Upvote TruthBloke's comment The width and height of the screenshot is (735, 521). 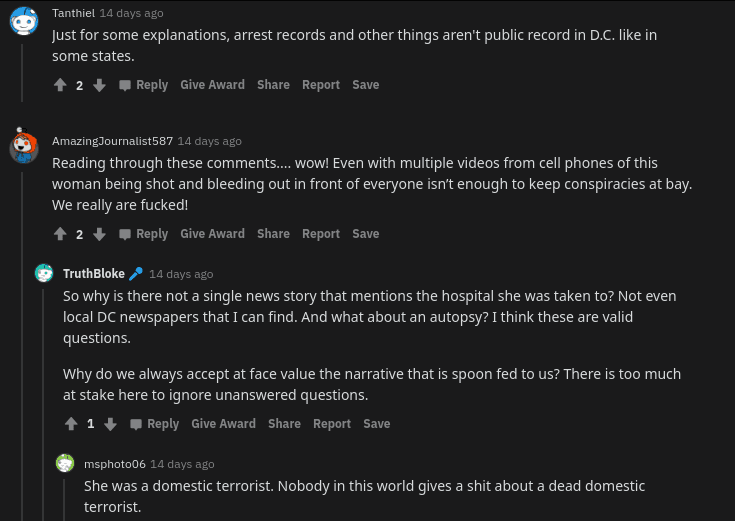pyautogui.click(x=71, y=424)
